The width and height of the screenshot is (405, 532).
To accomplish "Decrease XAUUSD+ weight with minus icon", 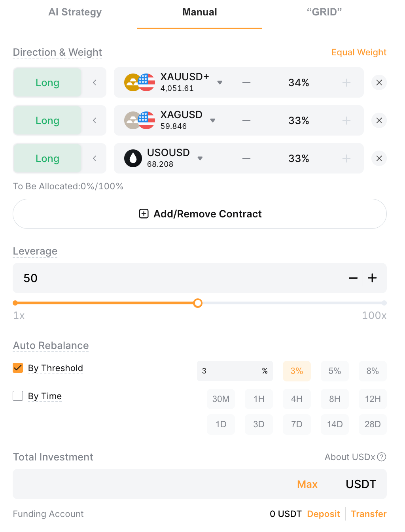I will pyautogui.click(x=246, y=83).
